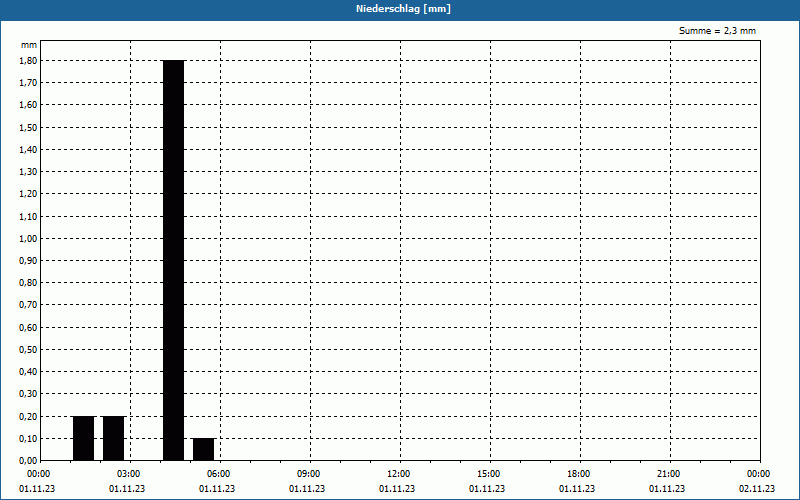Click the 0,20 mm bar just before 03:00
Viewport: 800px width, 500px height.
pos(113,438)
